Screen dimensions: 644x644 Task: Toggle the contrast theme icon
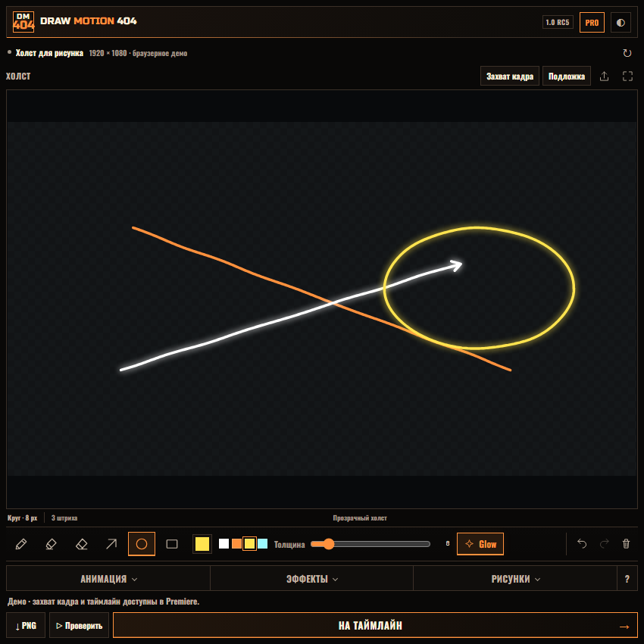(x=621, y=23)
